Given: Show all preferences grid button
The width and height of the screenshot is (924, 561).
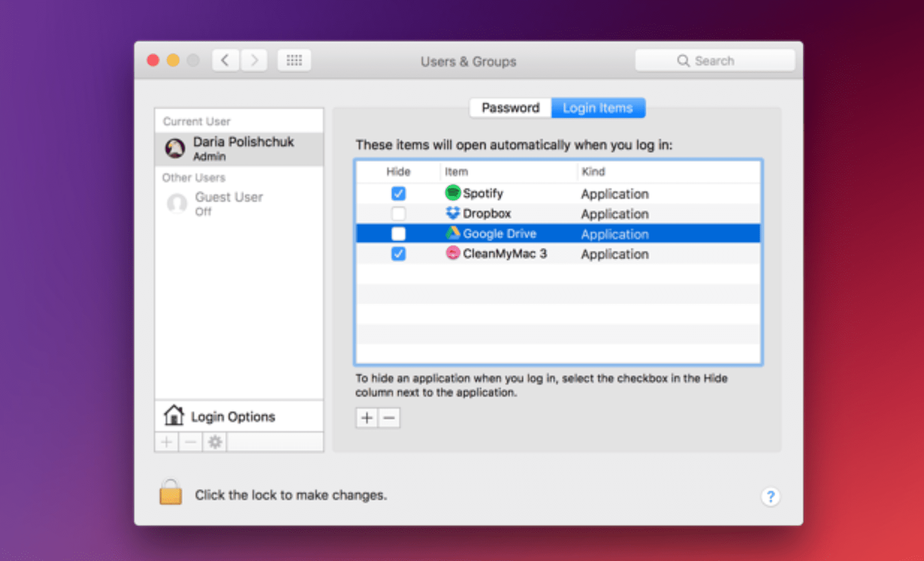Looking at the screenshot, I should pyautogui.click(x=294, y=61).
